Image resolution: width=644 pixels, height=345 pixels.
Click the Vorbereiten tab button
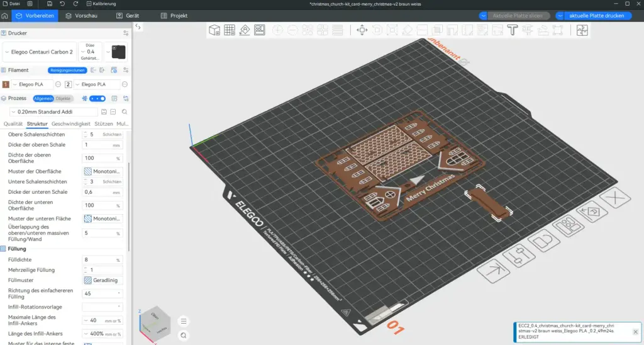point(35,16)
